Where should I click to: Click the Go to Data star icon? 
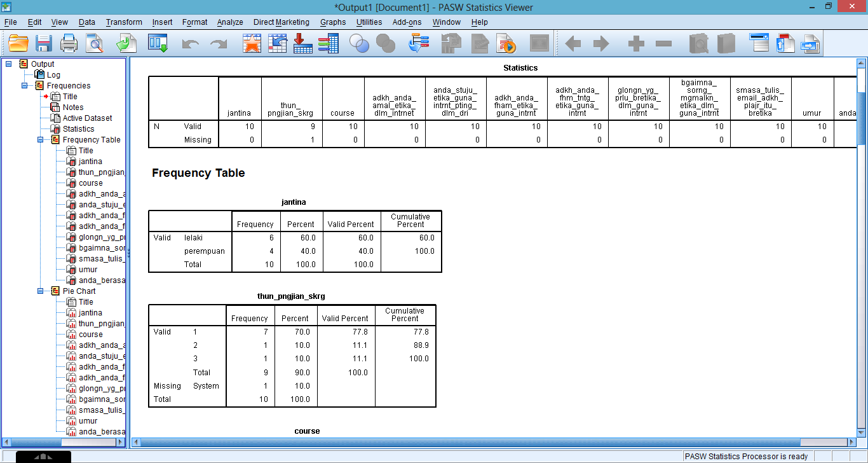tap(252, 43)
